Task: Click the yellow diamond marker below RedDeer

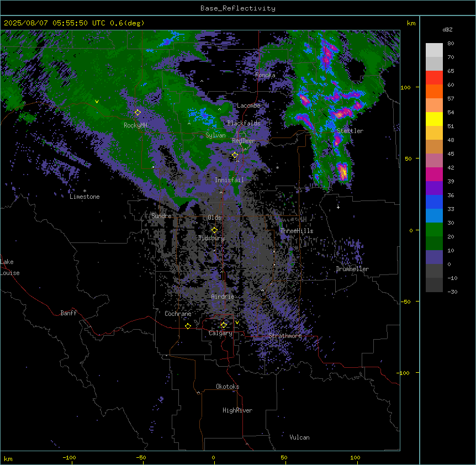Action: (x=235, y=155)
